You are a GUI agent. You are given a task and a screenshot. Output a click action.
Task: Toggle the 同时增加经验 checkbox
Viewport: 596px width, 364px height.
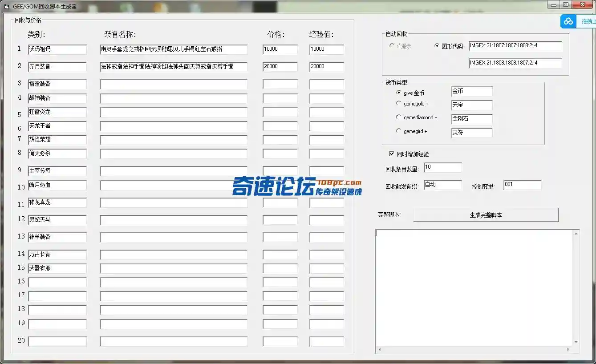[x=392, y=154]
